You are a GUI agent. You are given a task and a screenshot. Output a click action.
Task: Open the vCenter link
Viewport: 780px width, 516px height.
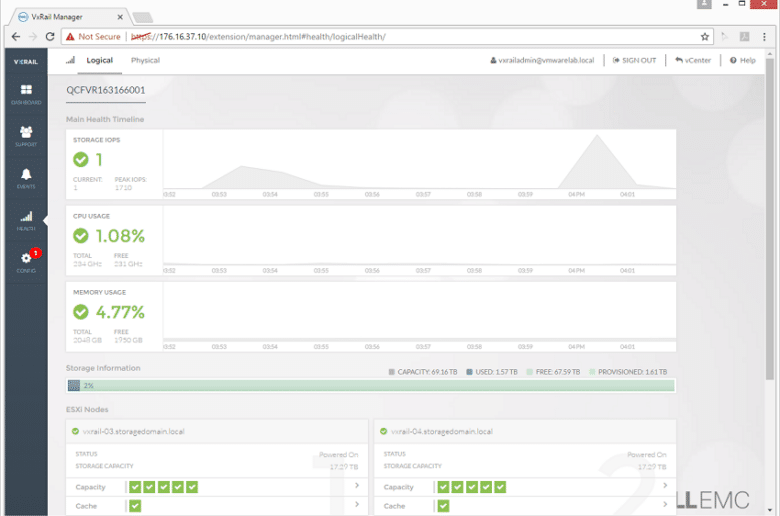[693, 60]
